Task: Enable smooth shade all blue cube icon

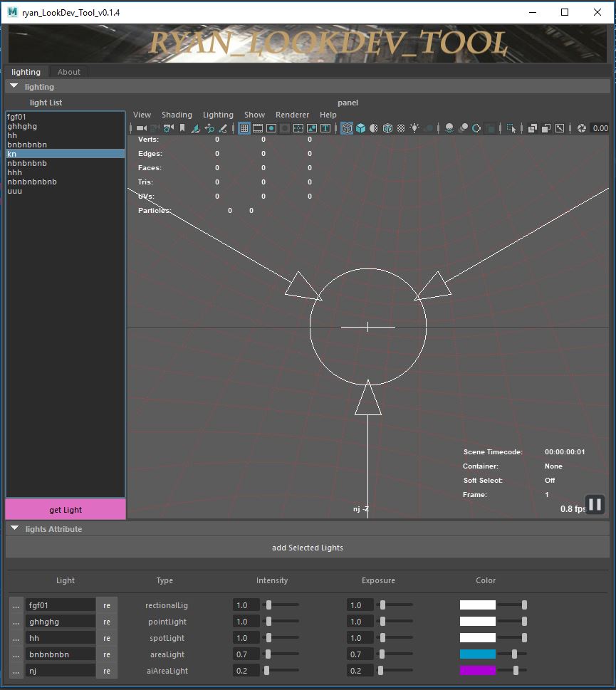Action: [x=361, y=128]
